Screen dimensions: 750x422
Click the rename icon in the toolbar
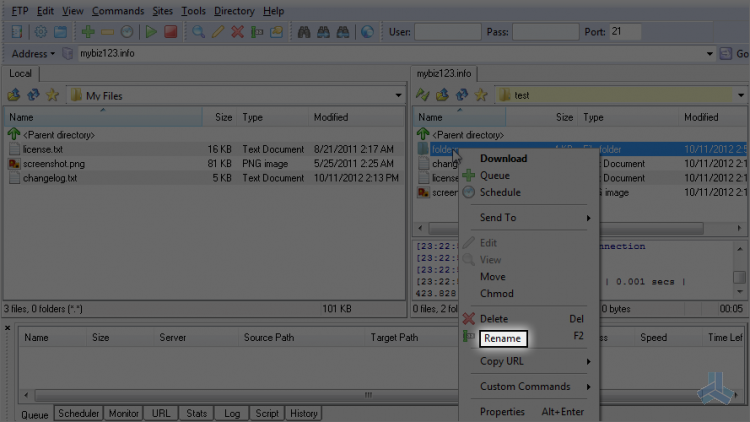click(257, 32)
